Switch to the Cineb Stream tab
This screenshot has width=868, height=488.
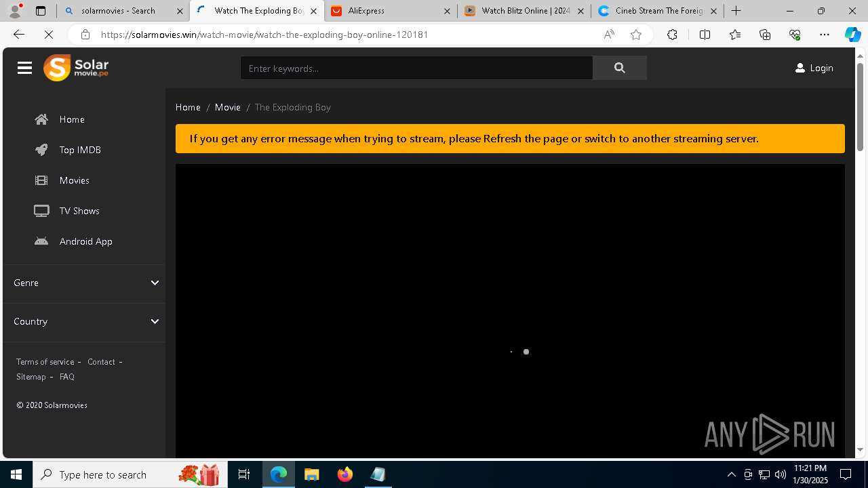point(658,11)
